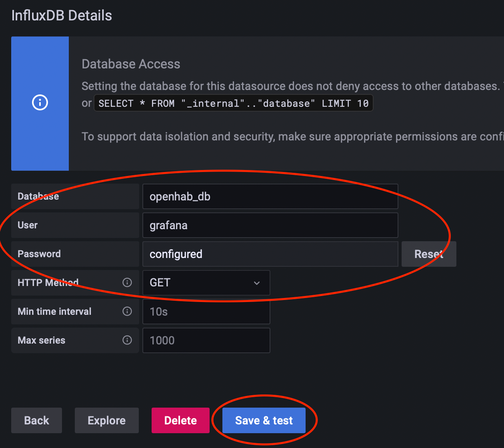Click the User field containing grafana
Screen dimensions: 504x448
pos(270,225)
